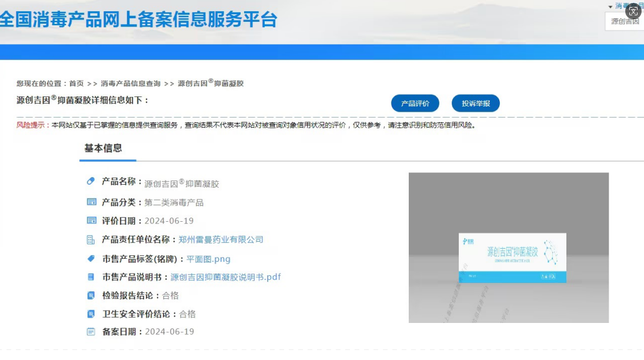
Task: Click the search box containing 源创吉因
Action: [x=625, y=22]
